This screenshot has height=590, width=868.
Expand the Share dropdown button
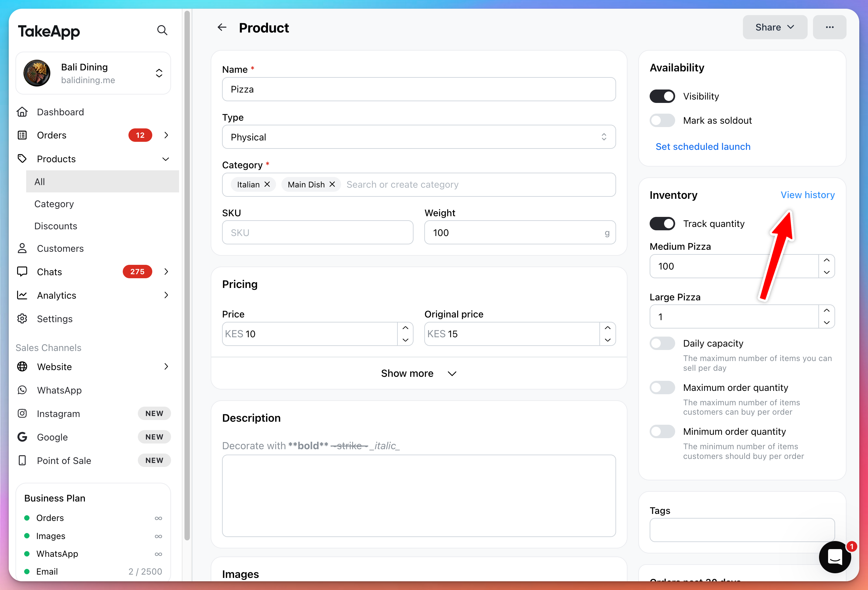[x=775, y=27]
